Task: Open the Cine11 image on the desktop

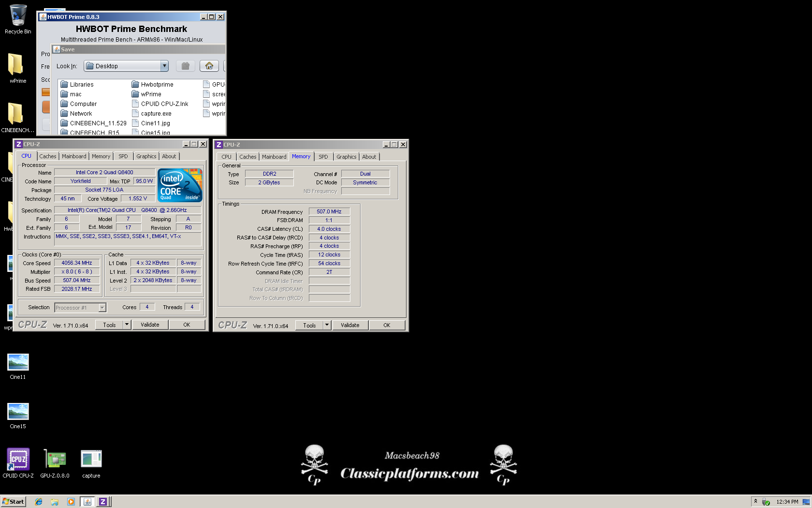Action: [18, 366]
